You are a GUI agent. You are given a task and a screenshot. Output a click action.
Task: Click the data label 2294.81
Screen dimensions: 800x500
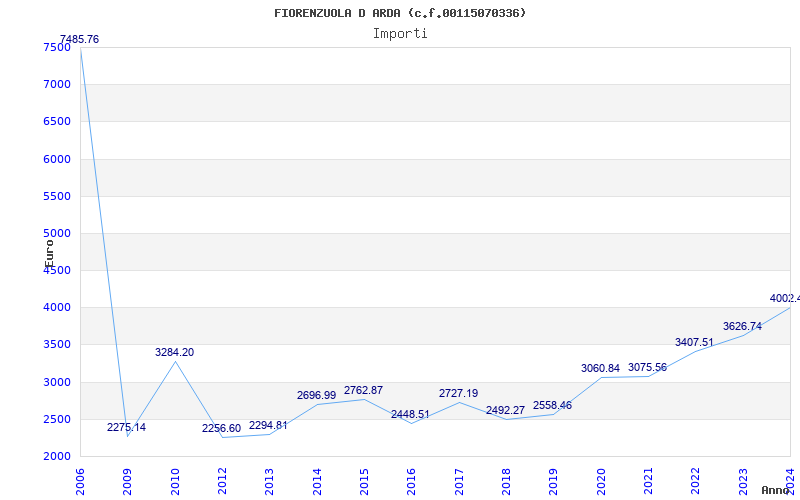pos(268,426)
